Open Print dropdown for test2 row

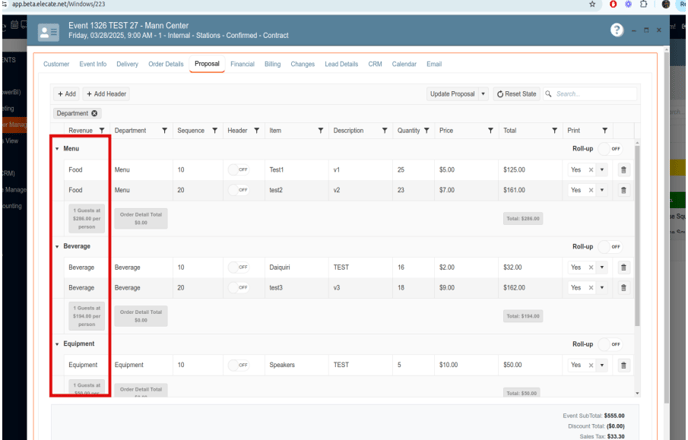coord(602,190)
